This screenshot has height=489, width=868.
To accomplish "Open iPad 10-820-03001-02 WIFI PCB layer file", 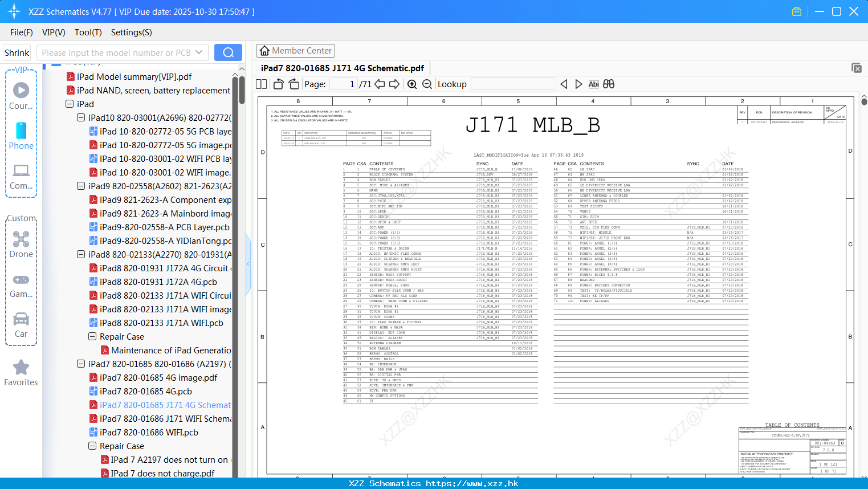I will point(160,158).
